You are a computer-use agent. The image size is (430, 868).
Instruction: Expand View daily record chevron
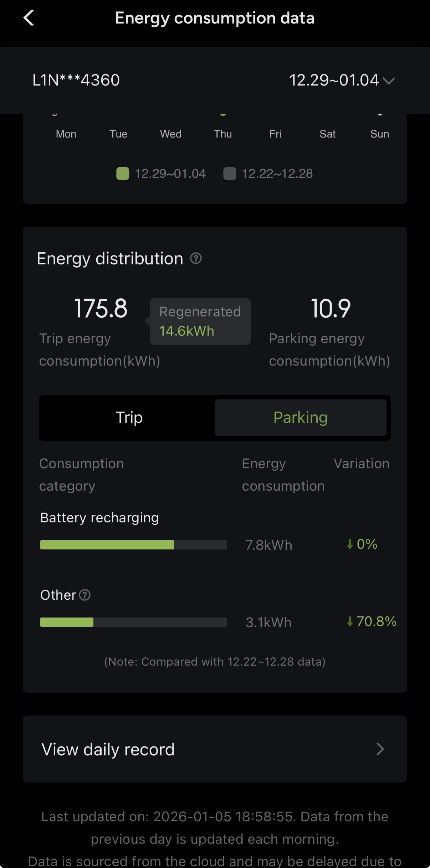(380, 749)
